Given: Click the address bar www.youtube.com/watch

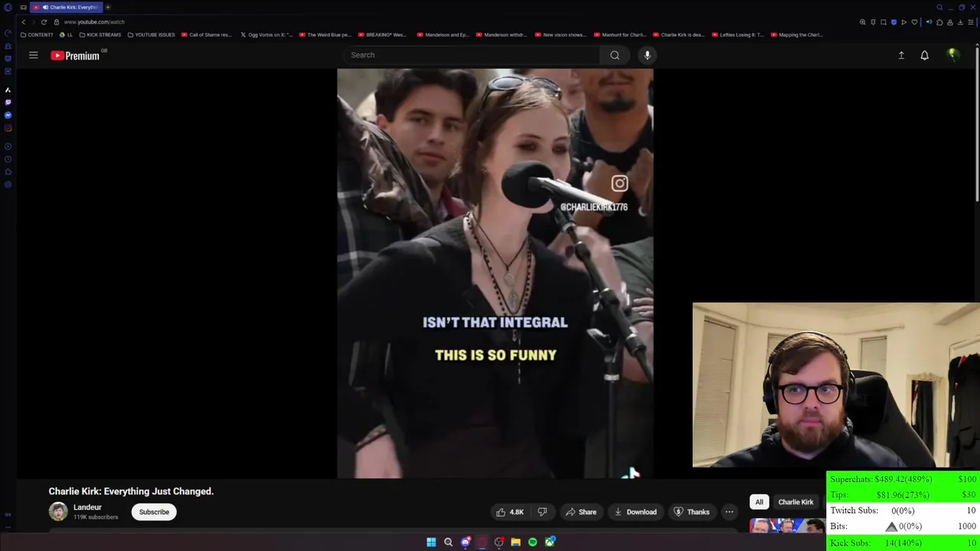Looking at the screenshot, I should [94, 22].
